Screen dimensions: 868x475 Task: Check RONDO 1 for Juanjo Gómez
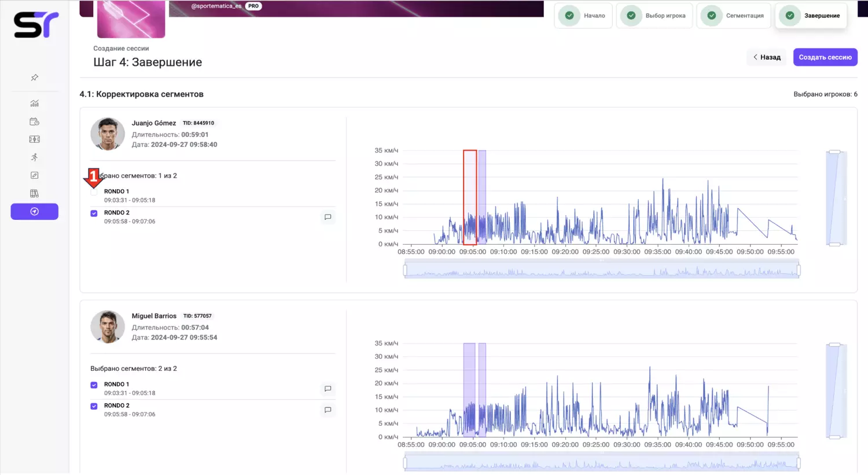click(x=94, y=192)
